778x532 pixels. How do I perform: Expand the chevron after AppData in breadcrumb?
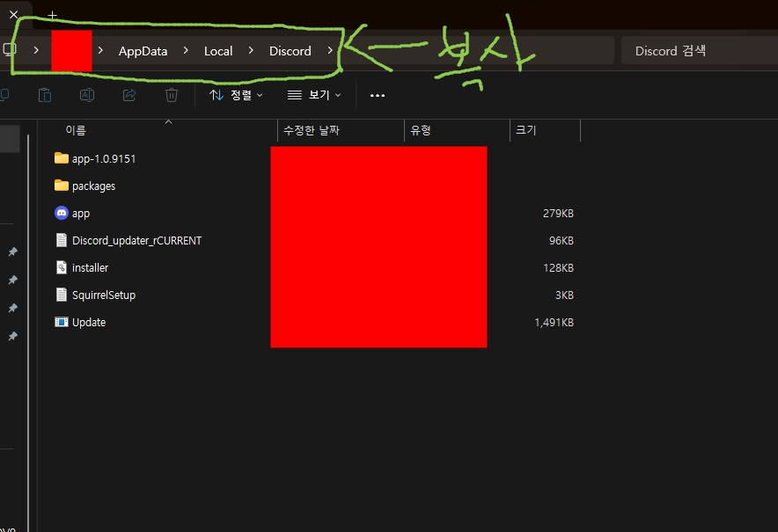[186, 50]
